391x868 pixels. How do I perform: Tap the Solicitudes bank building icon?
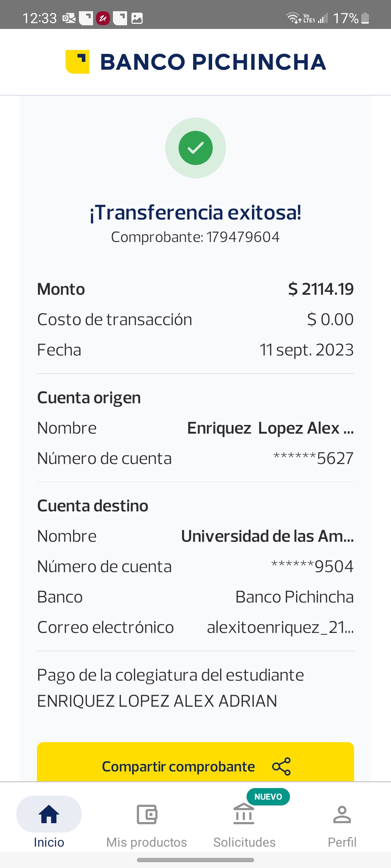(244, 814)
